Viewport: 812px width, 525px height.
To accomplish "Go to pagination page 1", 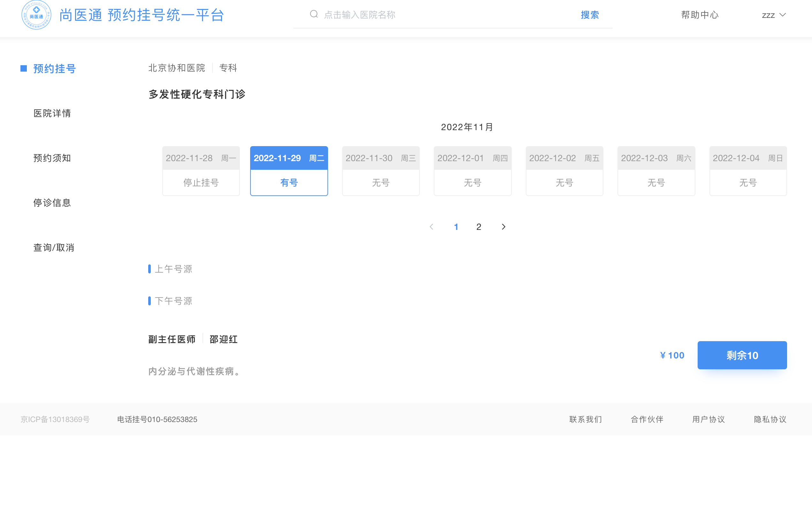I will [x=456, y=227].
